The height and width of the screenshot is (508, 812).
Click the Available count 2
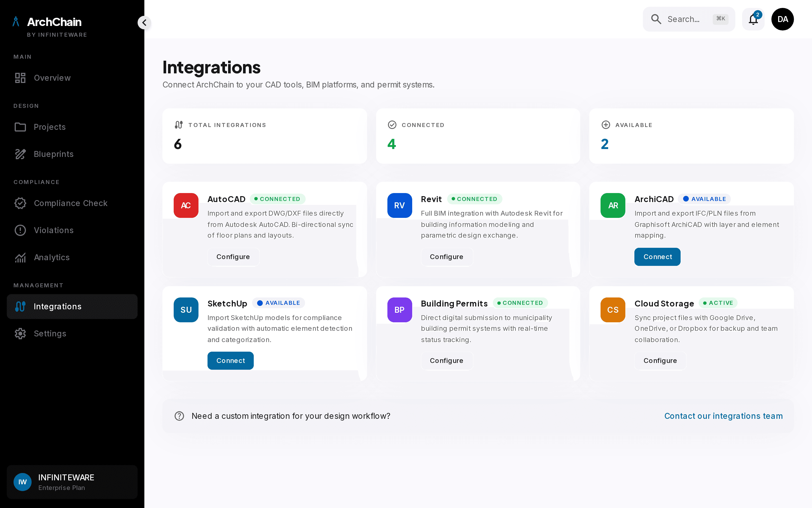pos(605,144)
